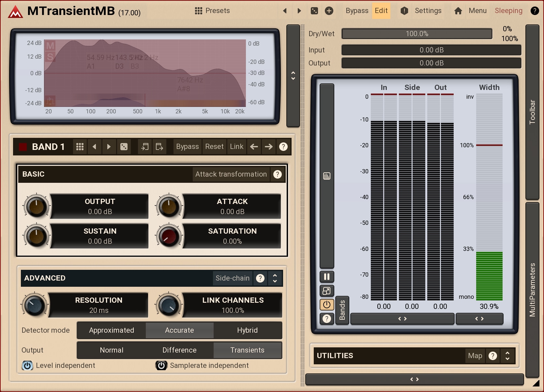Click the Home icon next to Menu
The height and width of the screenshot is (392, 544).
pos(458,11)
